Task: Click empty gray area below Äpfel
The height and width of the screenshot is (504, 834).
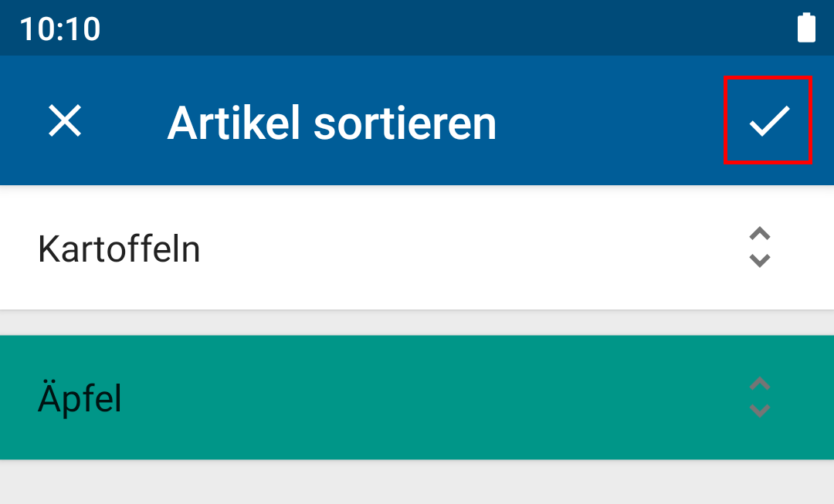Action: (x=417, y=482)
